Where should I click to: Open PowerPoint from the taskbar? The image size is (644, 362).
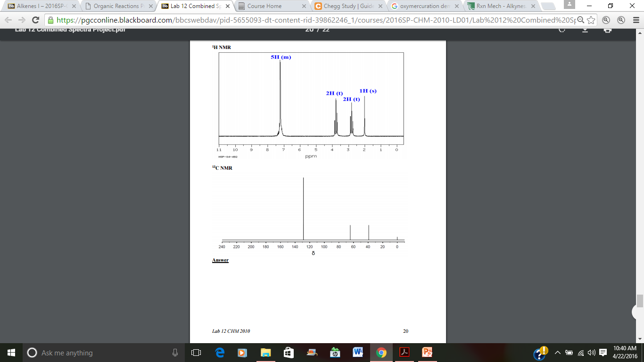pyautogui.click(x=427, y=352)
